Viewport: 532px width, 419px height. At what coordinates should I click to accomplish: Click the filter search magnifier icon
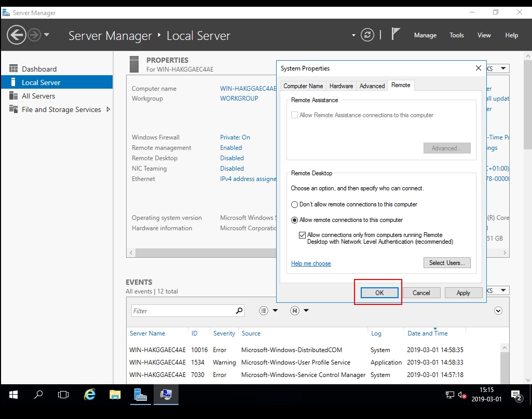[x=239, y=311]
